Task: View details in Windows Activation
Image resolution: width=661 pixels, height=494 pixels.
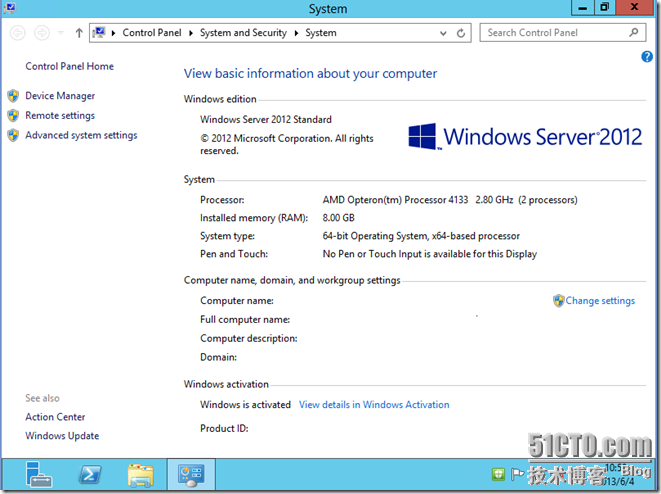Action: click(374, 405)
